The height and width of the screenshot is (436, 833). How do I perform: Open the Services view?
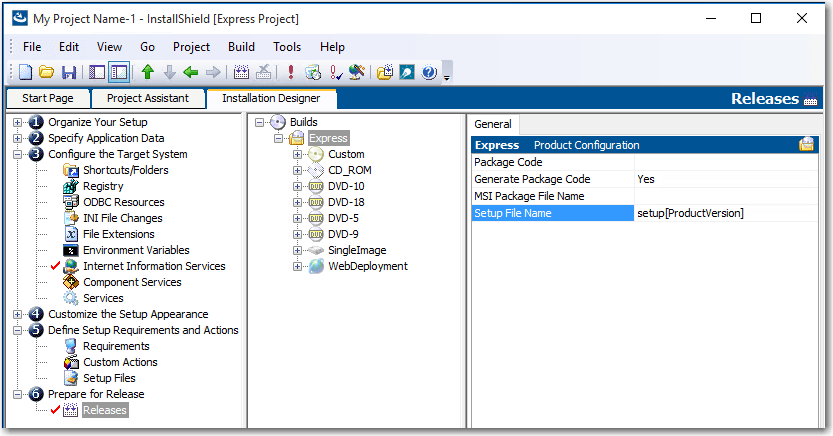103,298
